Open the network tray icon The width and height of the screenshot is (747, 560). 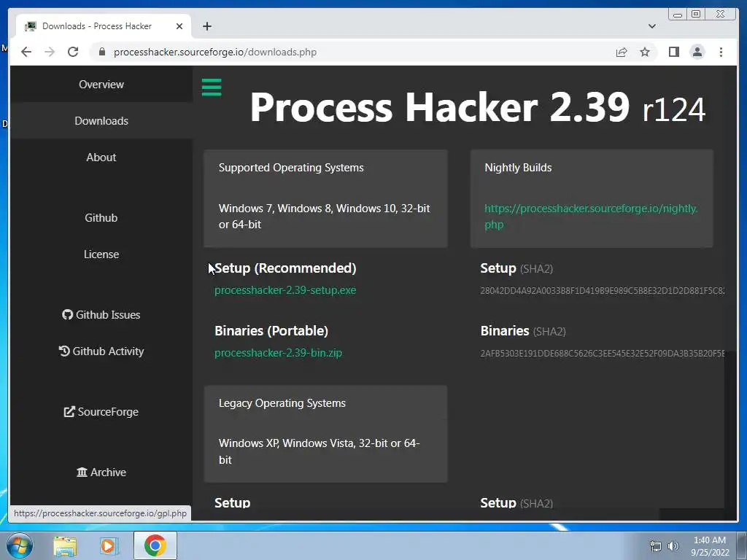click(656, 546)
